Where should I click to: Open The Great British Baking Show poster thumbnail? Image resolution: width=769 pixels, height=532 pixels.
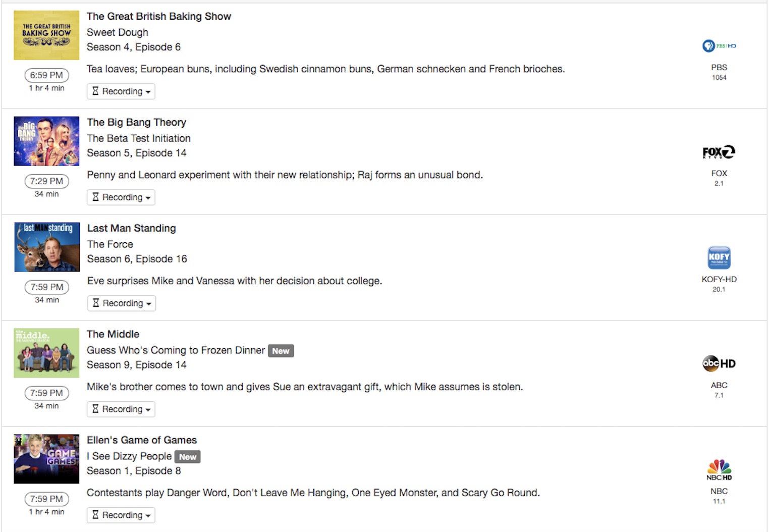click(x=46, y=35)
